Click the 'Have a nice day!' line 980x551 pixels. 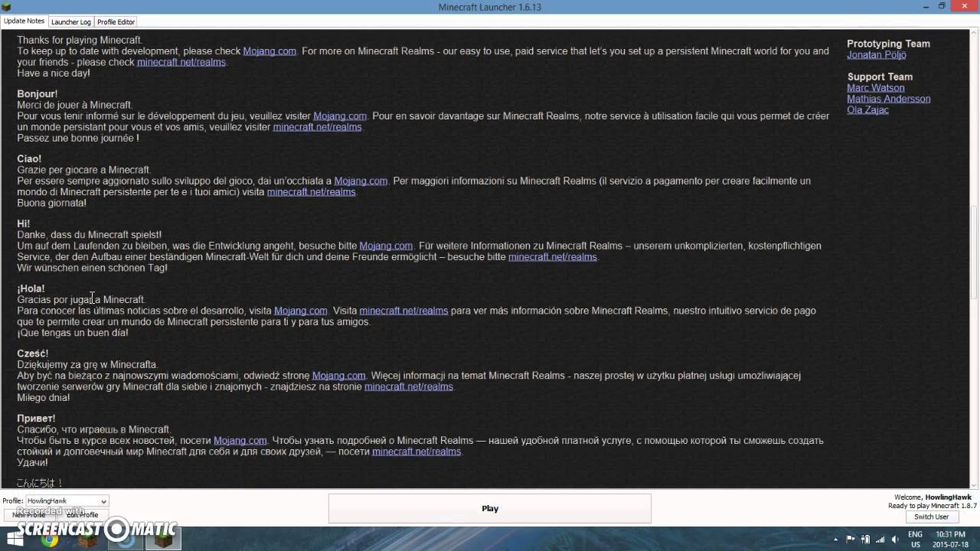point(54,73)
